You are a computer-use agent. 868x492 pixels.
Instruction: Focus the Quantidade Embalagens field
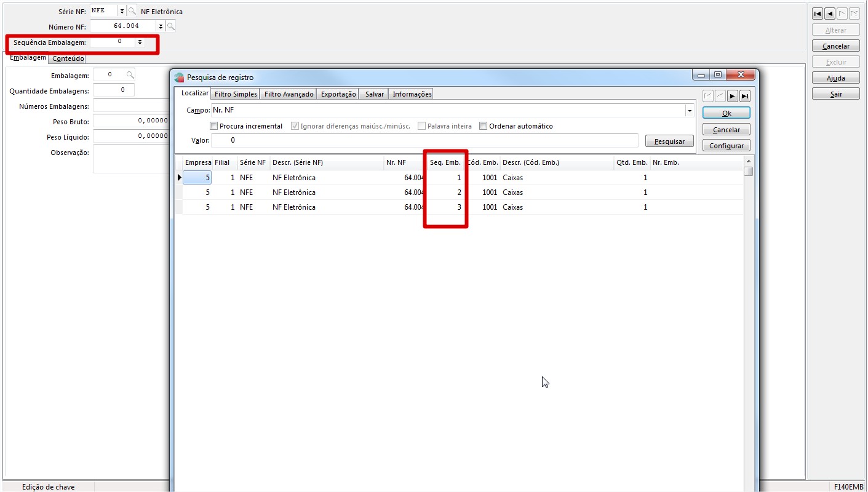[114, 90]
